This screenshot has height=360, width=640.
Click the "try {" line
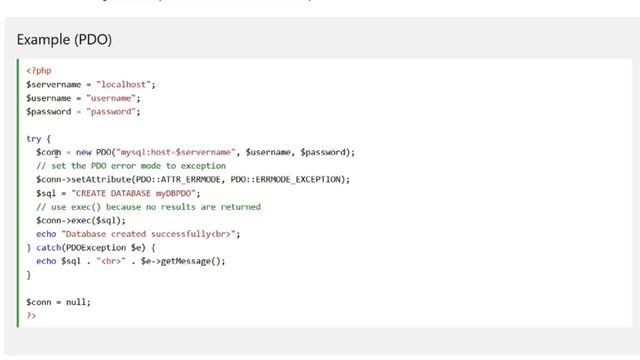coord(38,139)
